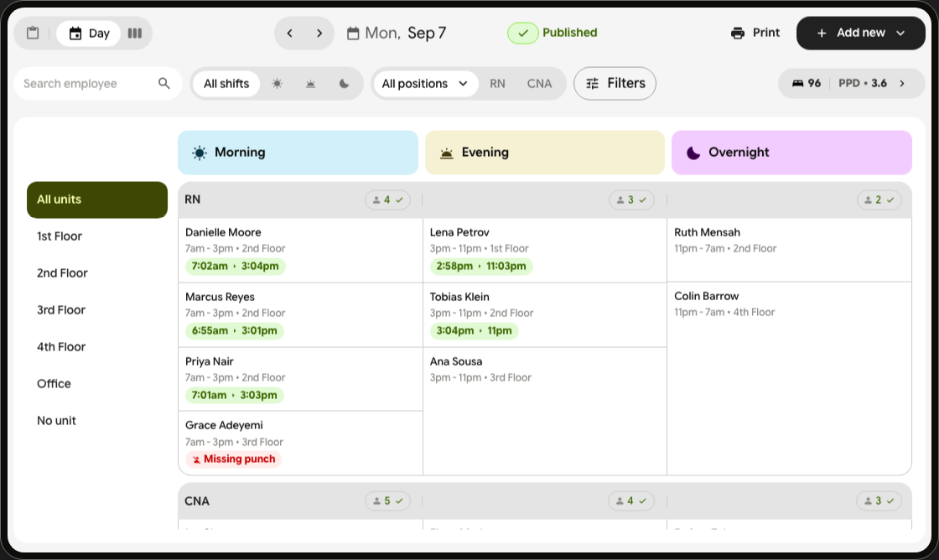The height and width of the screenshot is (560, 939).
Task: Filter by overnight shift moon icon
Action: tap(344, 83)
